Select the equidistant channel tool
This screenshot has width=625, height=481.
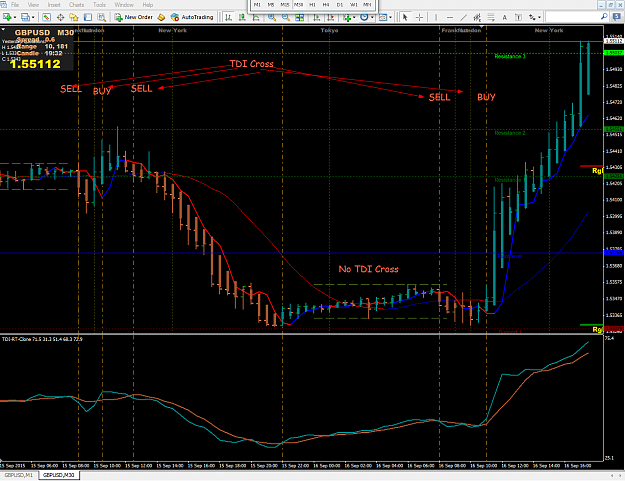pos(477,17)
